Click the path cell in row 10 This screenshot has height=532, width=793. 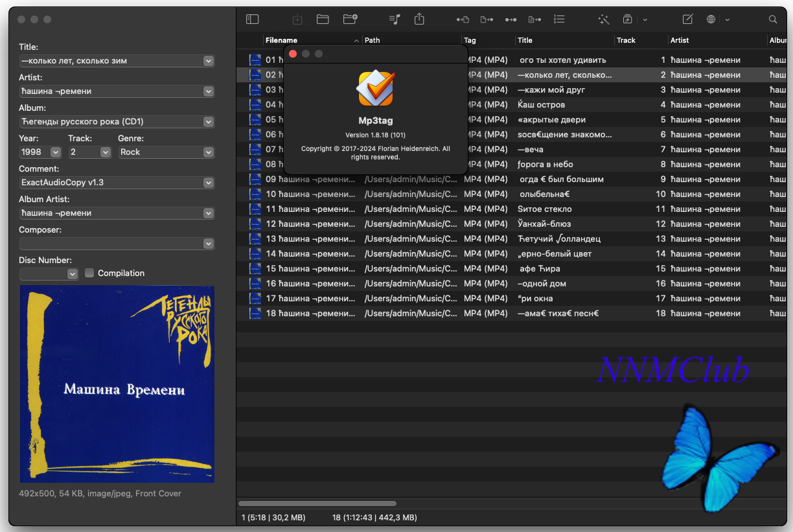pos(411,194)
